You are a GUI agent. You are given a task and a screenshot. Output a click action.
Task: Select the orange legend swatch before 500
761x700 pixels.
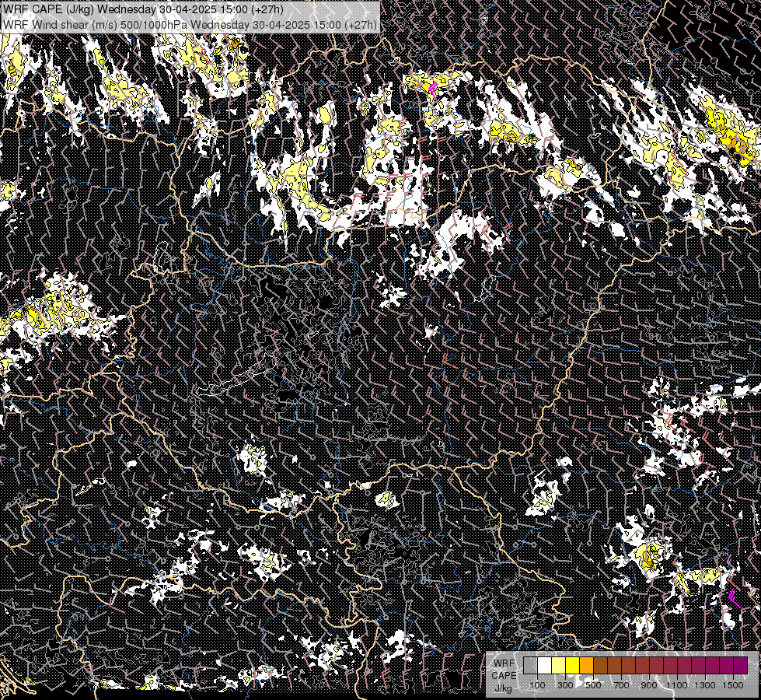tap(586, 665)
